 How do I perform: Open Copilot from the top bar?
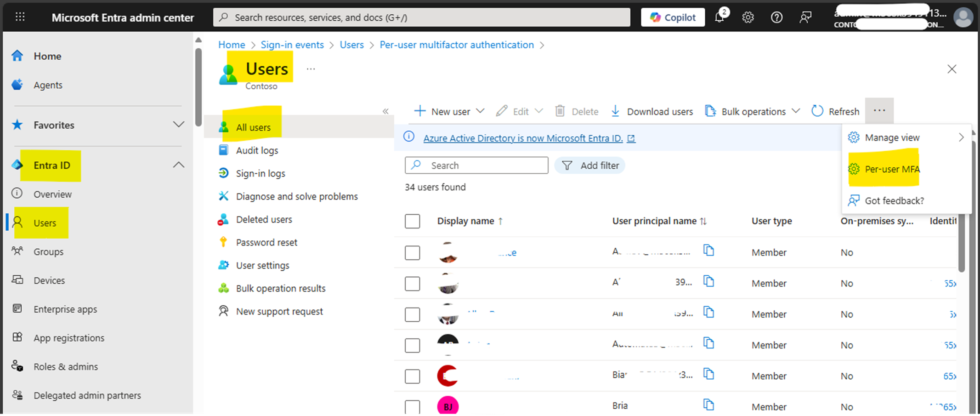[x=673, y=17]
